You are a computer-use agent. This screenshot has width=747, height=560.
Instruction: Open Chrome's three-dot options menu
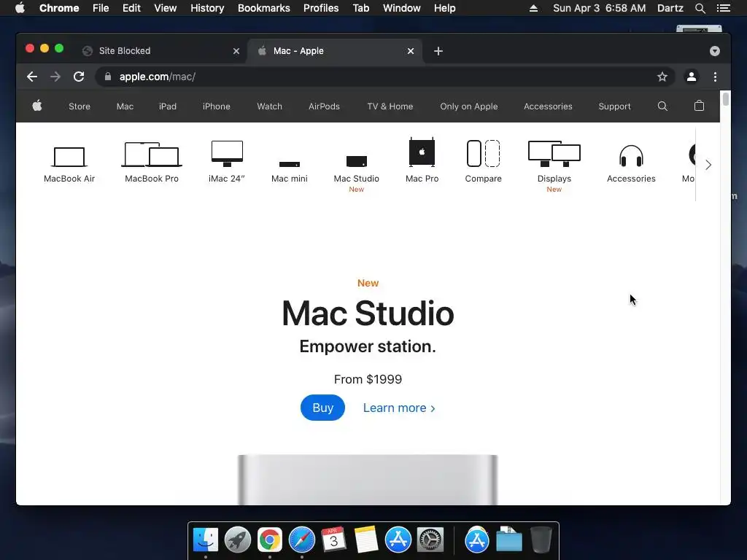pyautogui.click(x=715, y=77)
